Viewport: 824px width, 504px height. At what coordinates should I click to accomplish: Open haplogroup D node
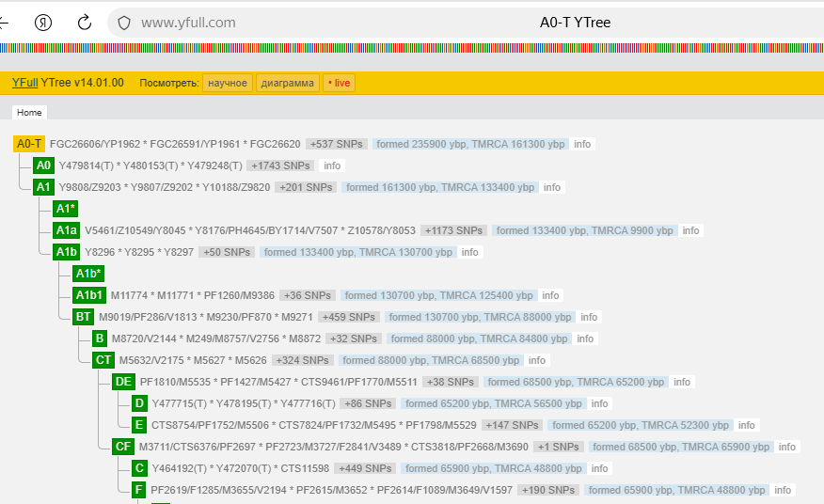(139, 403)
